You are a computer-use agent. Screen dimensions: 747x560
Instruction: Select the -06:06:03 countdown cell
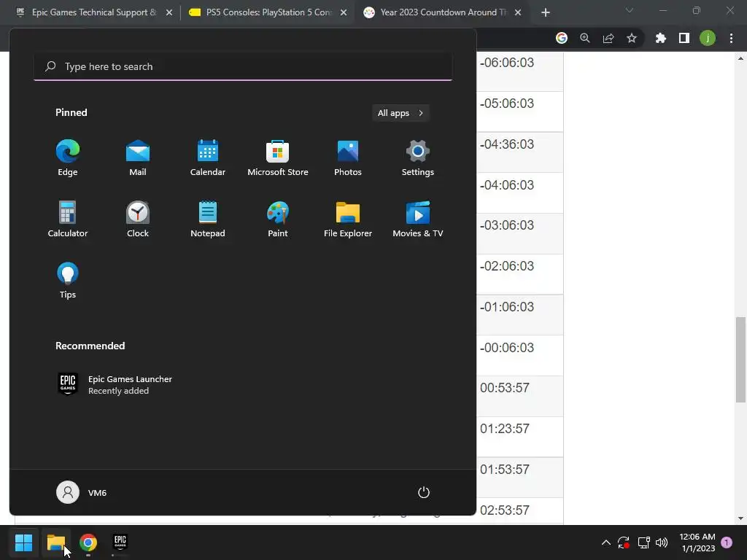coord(519,71)
